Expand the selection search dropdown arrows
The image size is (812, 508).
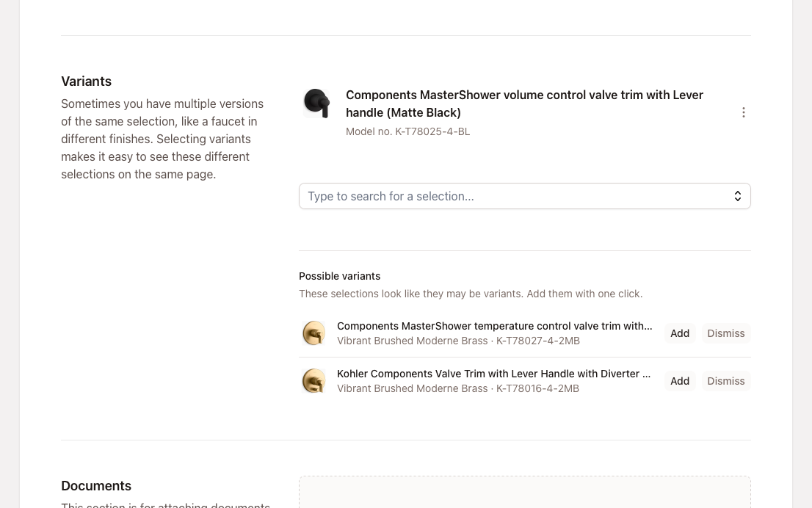(737, 196)
